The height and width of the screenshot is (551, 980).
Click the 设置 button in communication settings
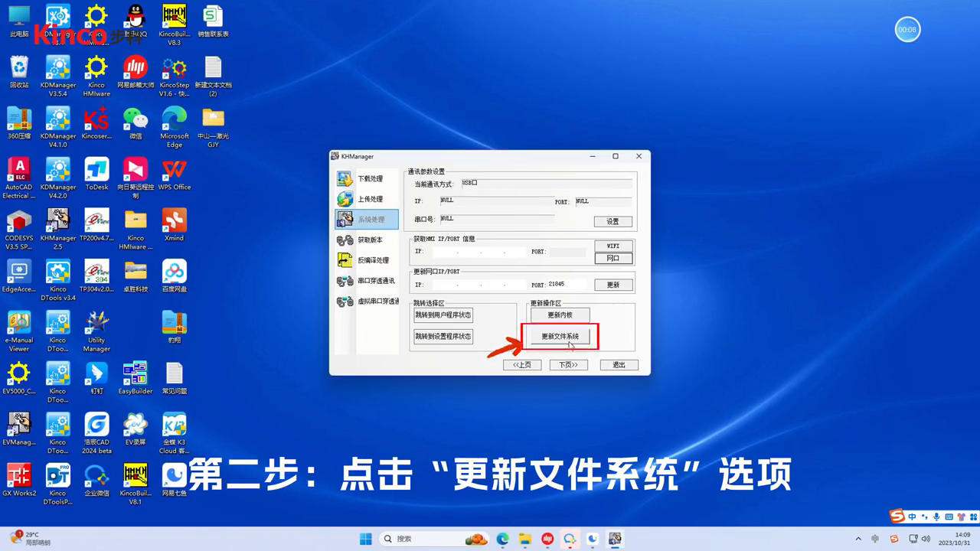[612, 221]
